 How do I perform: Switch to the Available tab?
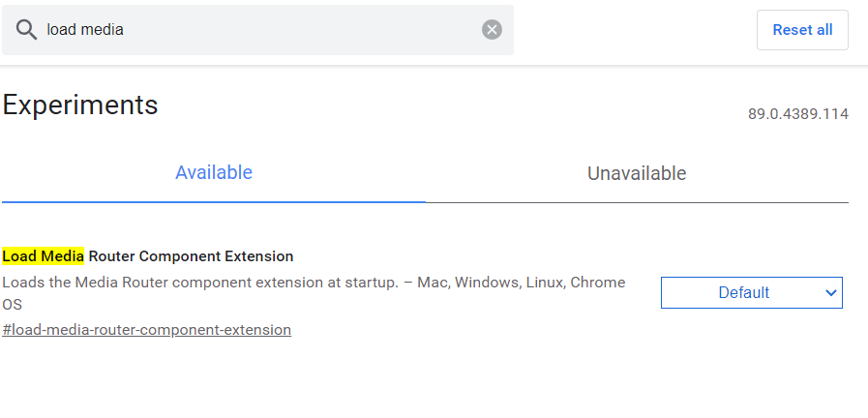(x=214, y=173)
